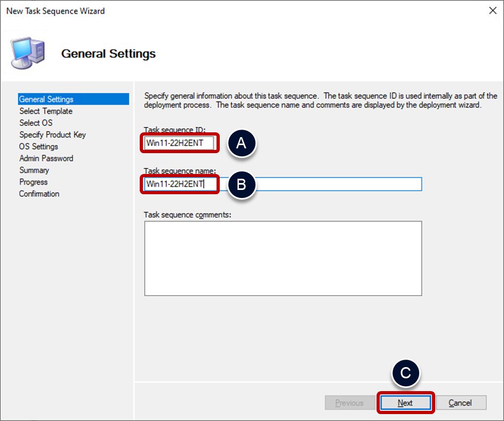Cancel the New Task Sequence Wizard
This screenshot has width=504, height=421.
pyautogui.click(x=461, y=402)
